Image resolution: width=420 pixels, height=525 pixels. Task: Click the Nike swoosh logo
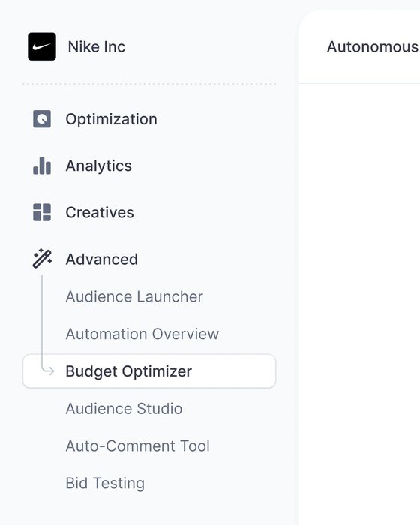(42, 46)
